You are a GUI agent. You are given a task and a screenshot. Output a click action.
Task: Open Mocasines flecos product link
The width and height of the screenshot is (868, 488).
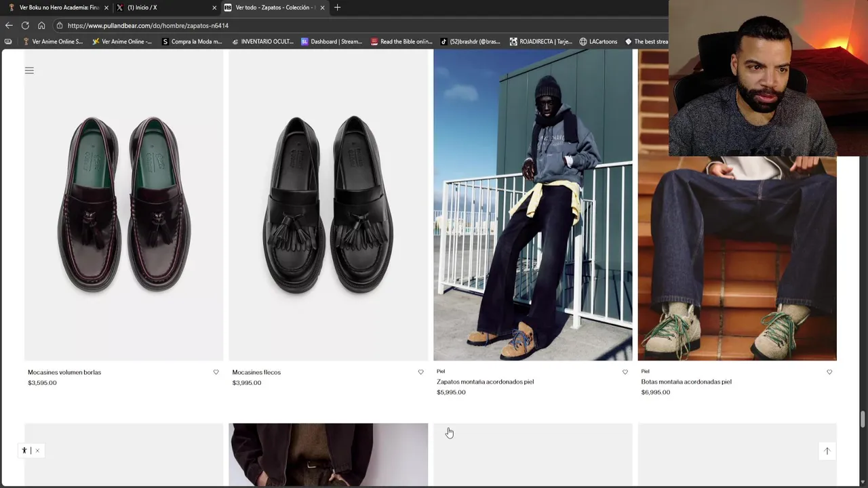point(256,372)
